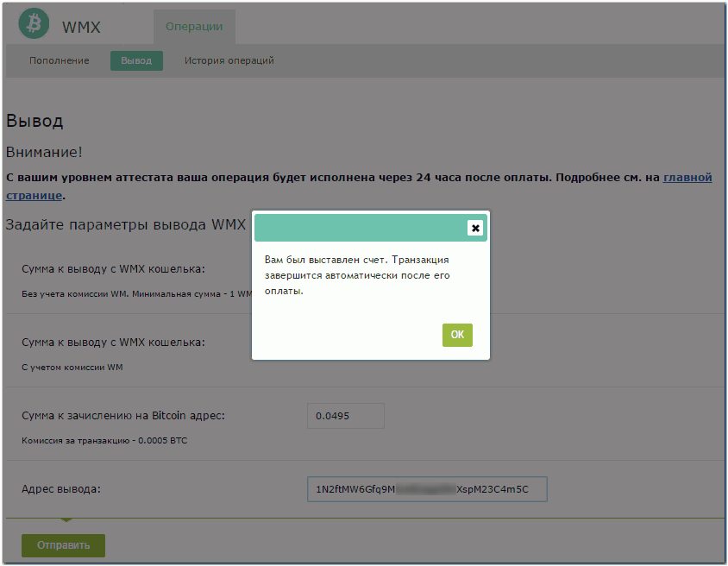Image resolution: width=728 pixels, height=566 pixels.
Task: Click the WMX title text
Action: (x=81, y=27)
